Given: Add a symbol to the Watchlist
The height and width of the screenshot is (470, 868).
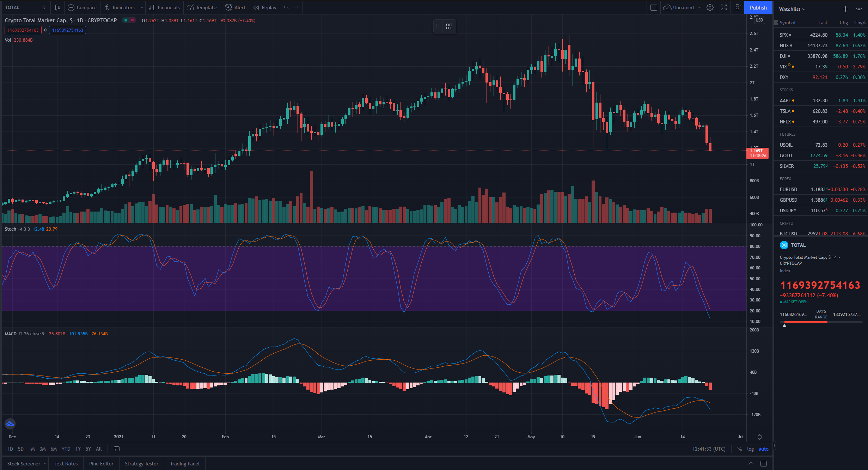Looking at the screenshot, I should [845, 9].
